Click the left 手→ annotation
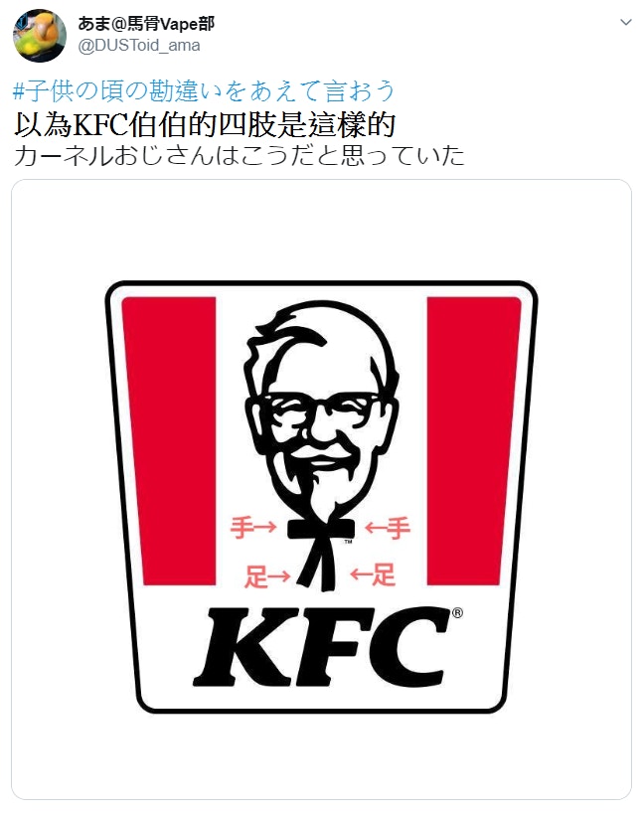644x815 pixels. [252, 528]
